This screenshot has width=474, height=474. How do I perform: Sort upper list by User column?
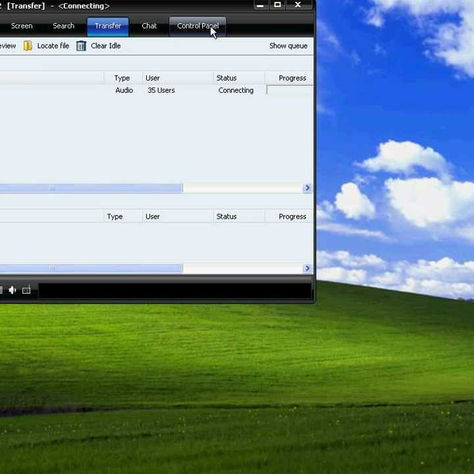pyautogui.click(x=178, y=78)
